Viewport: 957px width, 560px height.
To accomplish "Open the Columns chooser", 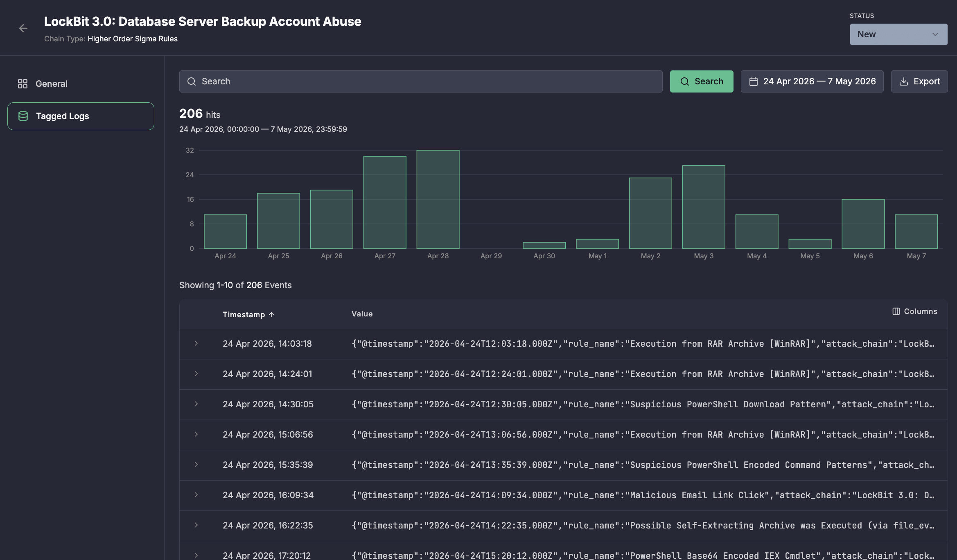I will coord(915,312).
